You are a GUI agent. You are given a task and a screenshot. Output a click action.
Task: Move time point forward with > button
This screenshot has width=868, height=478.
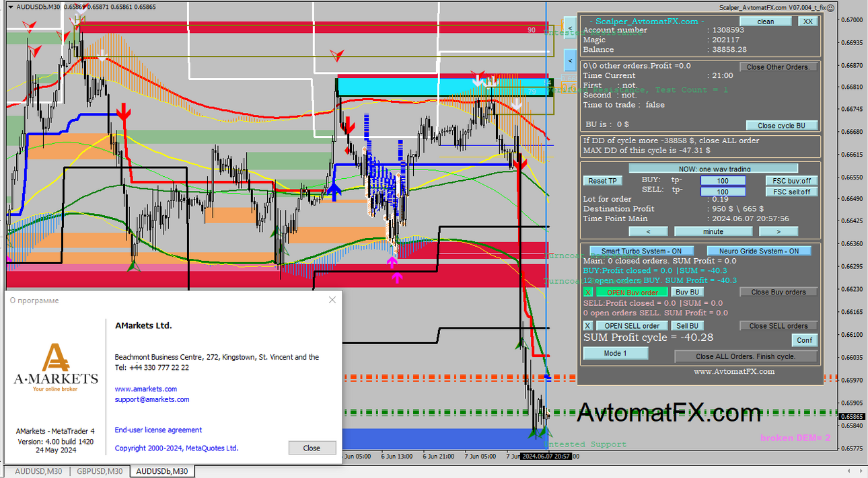point(779,231)
